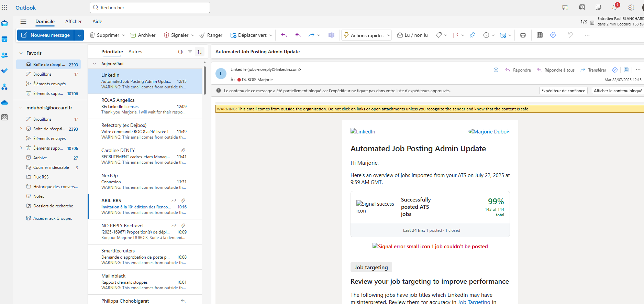Open the Calendar app in left rail
The width and height of the screenshot is (644, 304).
coord(4,39)
